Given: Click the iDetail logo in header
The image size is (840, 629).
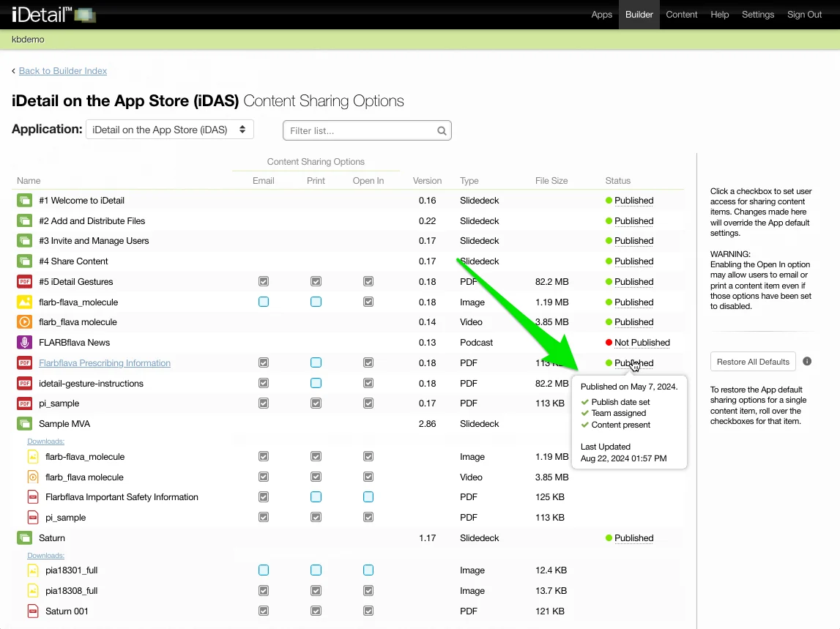Looking at the screenshot, I should [x=53, y=15].
